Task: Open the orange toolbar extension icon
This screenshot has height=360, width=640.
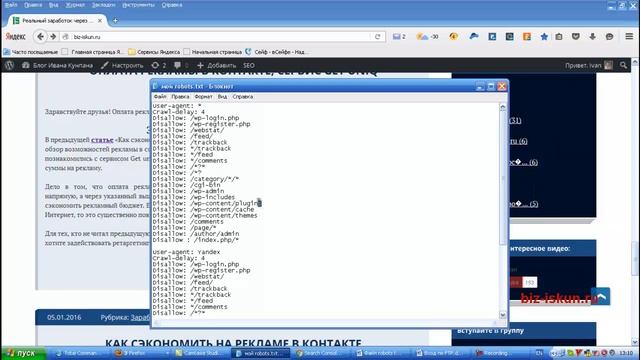Action: pyautogui.click(x=527, y=36)
